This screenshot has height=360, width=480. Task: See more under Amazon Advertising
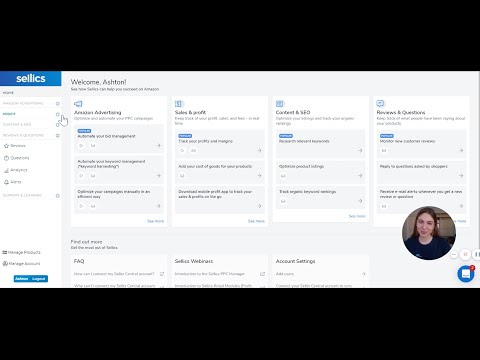point(155,221)
